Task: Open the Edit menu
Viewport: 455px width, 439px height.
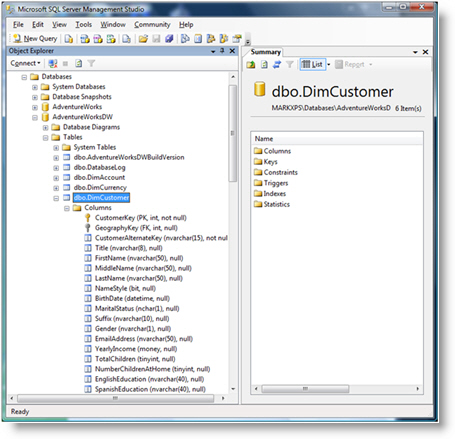Action: pyautogui.click(x=38, y=24)
